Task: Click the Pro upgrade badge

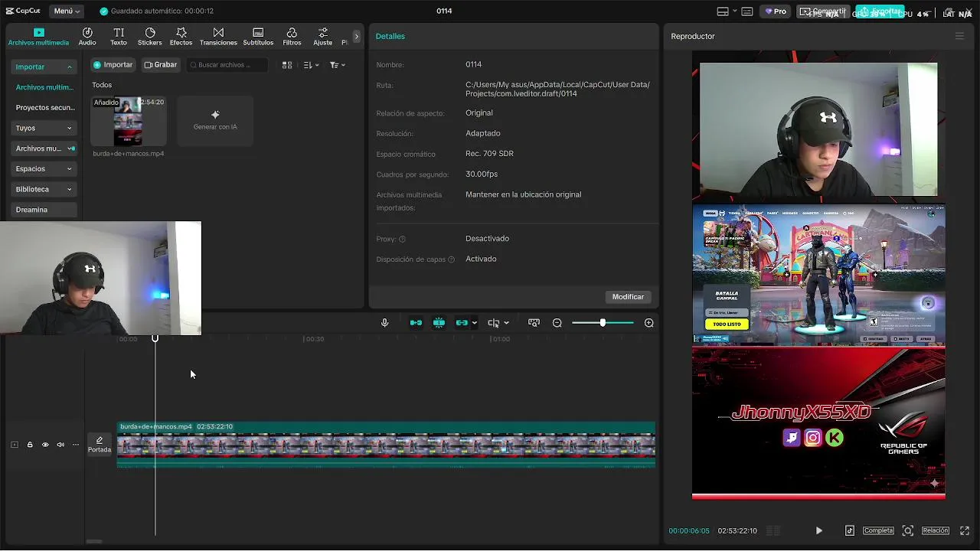Action: (775, 11)
